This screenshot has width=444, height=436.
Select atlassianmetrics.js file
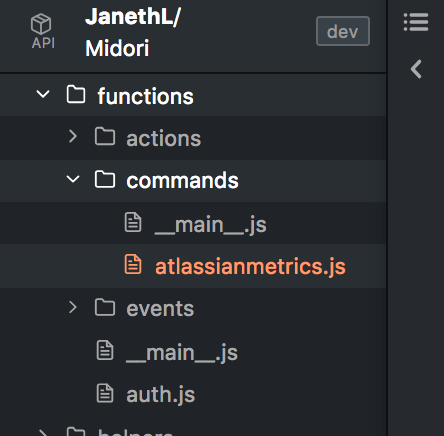coord(250,267)
